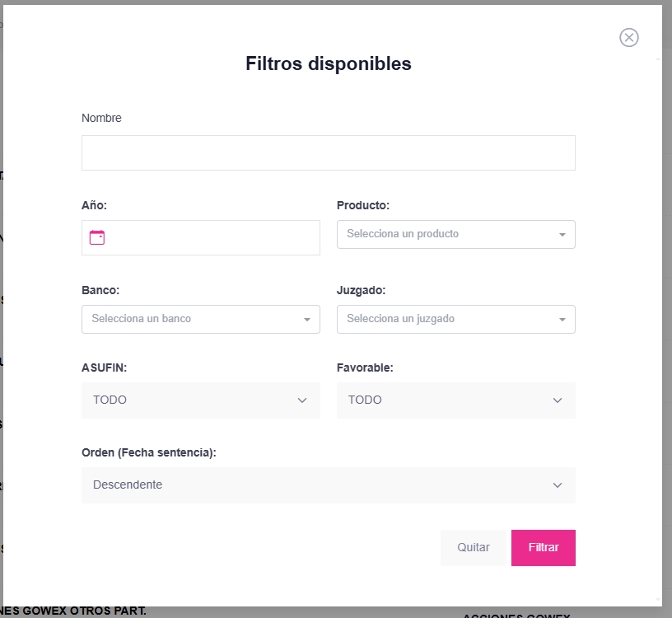
Task: Click the calendar icon in Año field
Action: [97, 237]
